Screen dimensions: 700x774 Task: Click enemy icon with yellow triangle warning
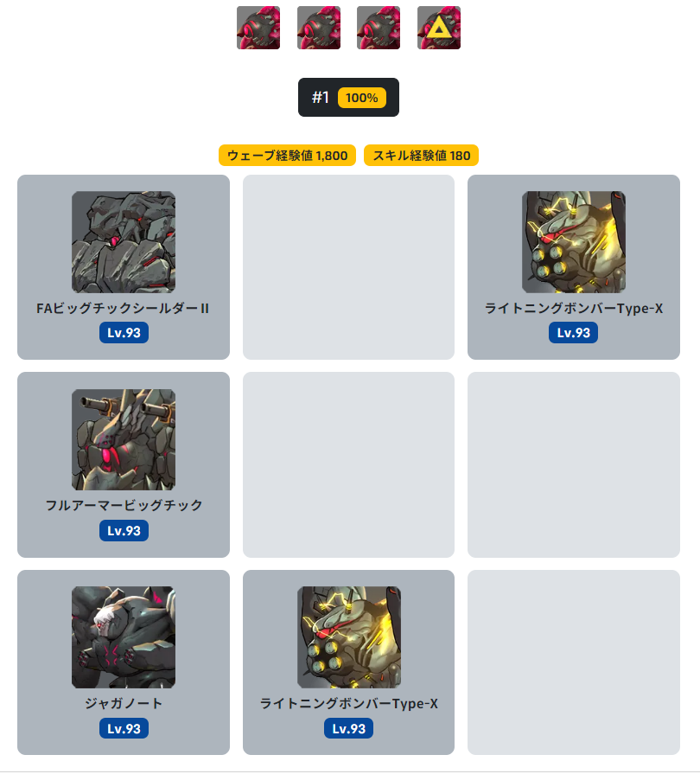point(438,28)
